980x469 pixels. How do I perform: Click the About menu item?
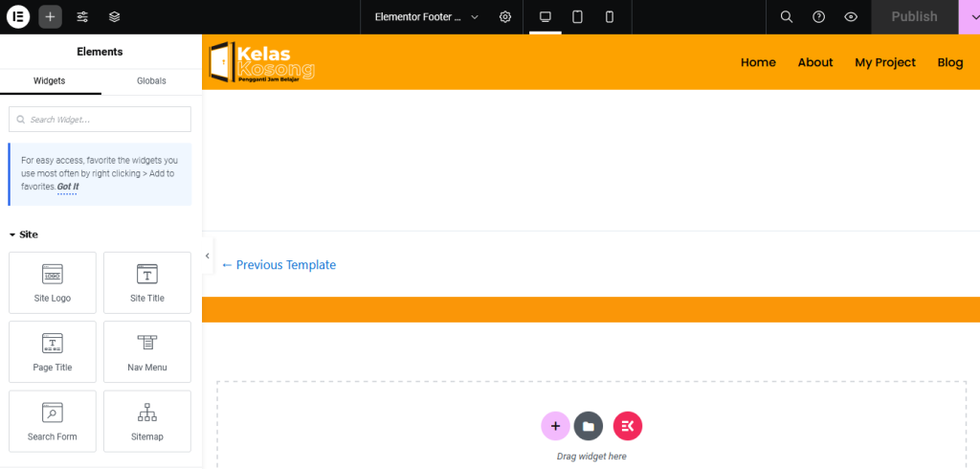(x=815, y=62)
